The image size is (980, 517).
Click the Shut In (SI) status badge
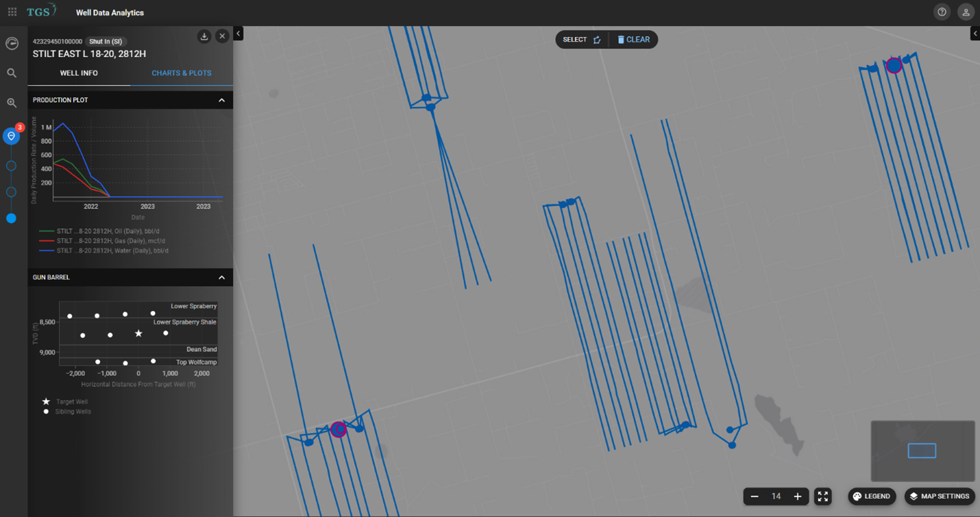(x=106, y=42)
